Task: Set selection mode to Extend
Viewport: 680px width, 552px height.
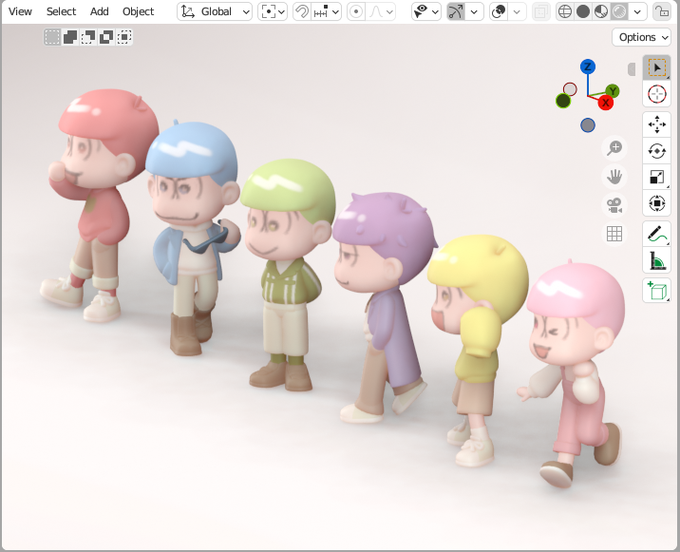Action: click(x=70, y=37)
